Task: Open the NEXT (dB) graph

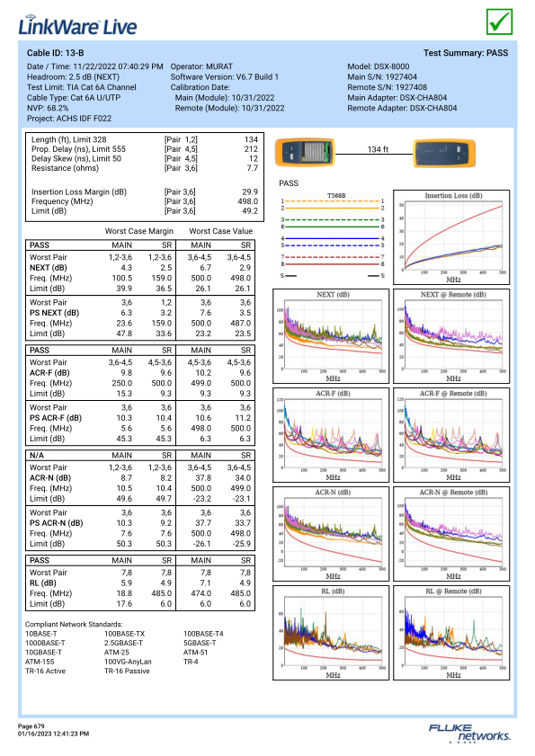Action: point(331,336)
